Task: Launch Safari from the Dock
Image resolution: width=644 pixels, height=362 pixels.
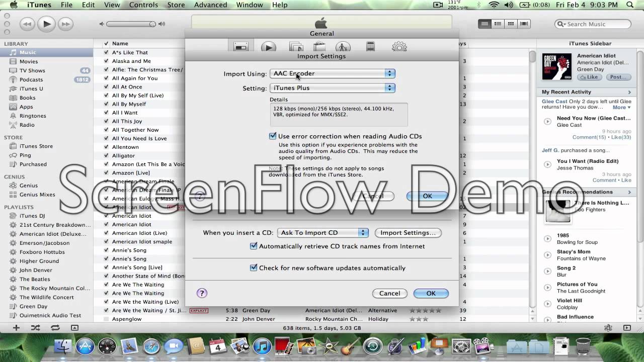Action: coord(151,346)
